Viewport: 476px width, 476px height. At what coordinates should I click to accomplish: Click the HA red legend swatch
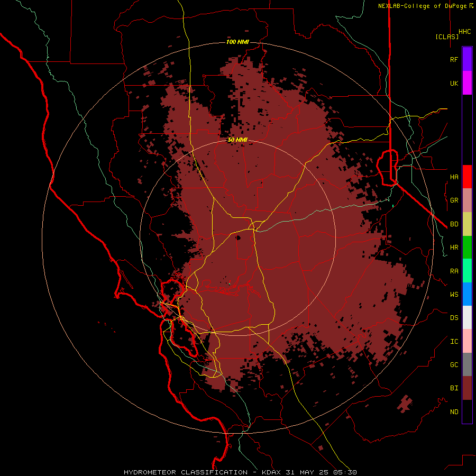coord(467,177)
